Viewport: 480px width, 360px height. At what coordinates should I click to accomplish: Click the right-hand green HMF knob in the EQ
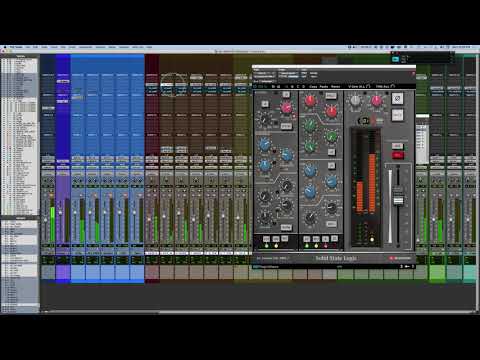tap(331, 136)
